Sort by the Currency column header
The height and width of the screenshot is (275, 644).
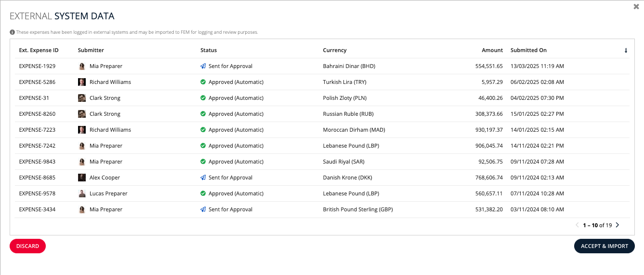pyautogui.click(x=335, y=50)
